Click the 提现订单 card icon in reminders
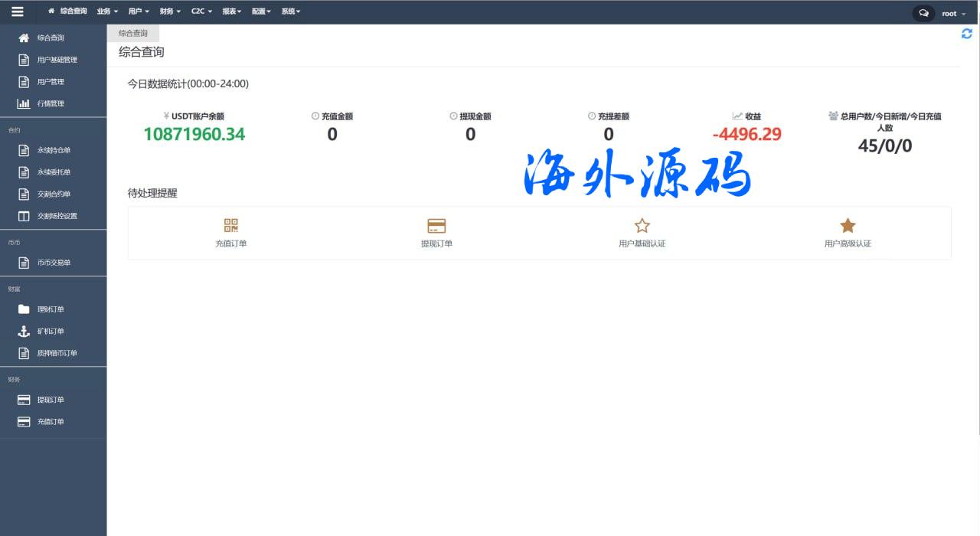 click(436, 226)
